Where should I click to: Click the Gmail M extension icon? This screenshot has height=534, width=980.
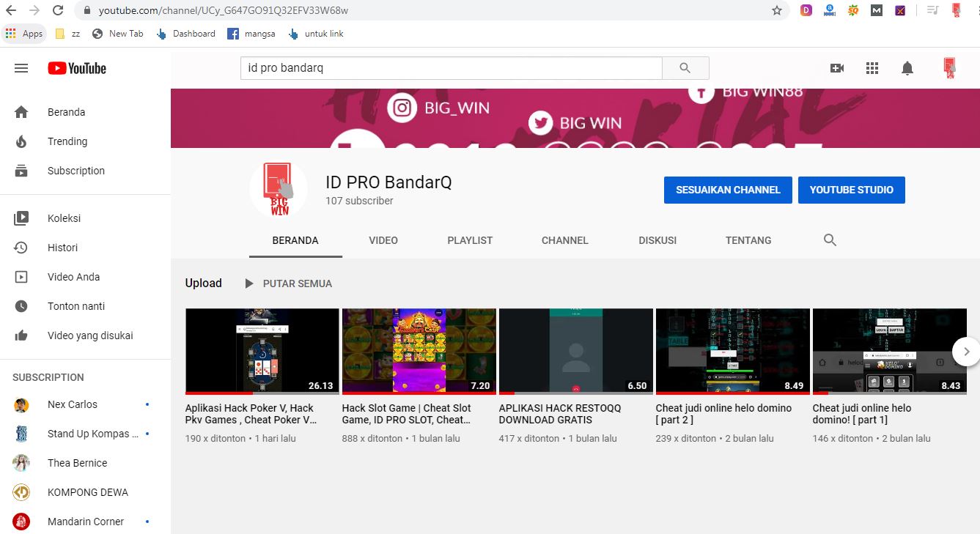pyautogui.click(x=877, y=10)
